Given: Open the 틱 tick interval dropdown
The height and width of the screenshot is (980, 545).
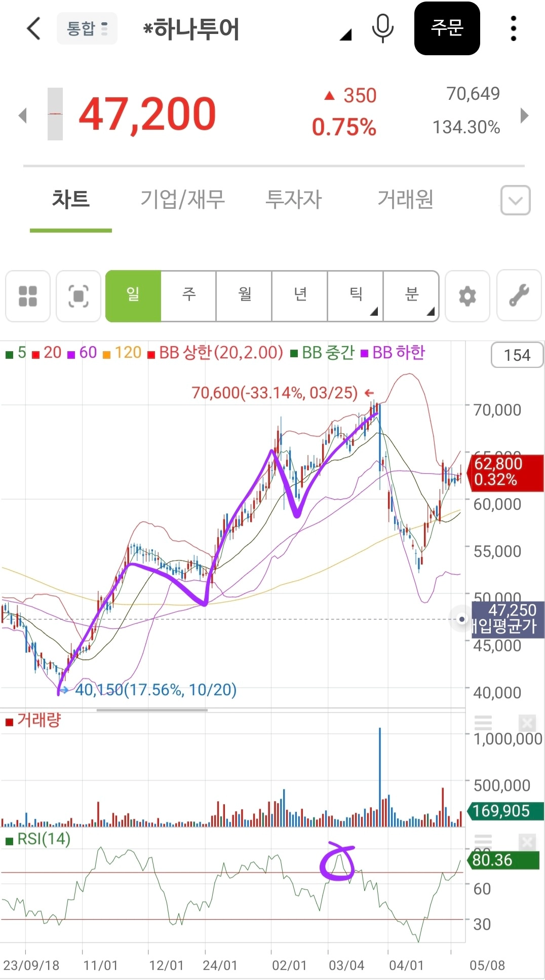Looking at the screenshot, I should 356,296.
